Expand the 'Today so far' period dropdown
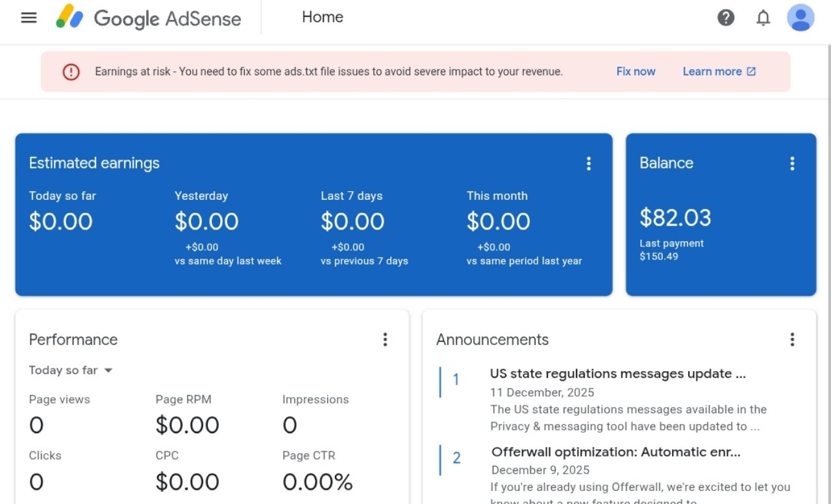 pyautogui.click(x=71, y=370)
